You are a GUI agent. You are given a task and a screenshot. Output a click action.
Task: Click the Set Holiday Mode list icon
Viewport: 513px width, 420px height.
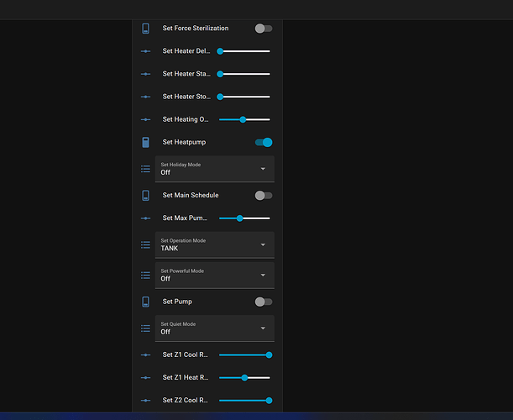coord(146,169)
